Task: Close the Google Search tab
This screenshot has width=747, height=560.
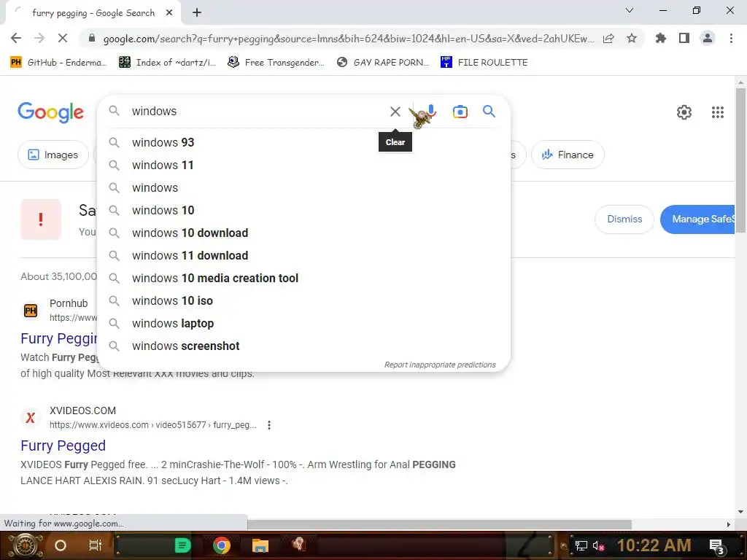Action: [x=169, y=13]
